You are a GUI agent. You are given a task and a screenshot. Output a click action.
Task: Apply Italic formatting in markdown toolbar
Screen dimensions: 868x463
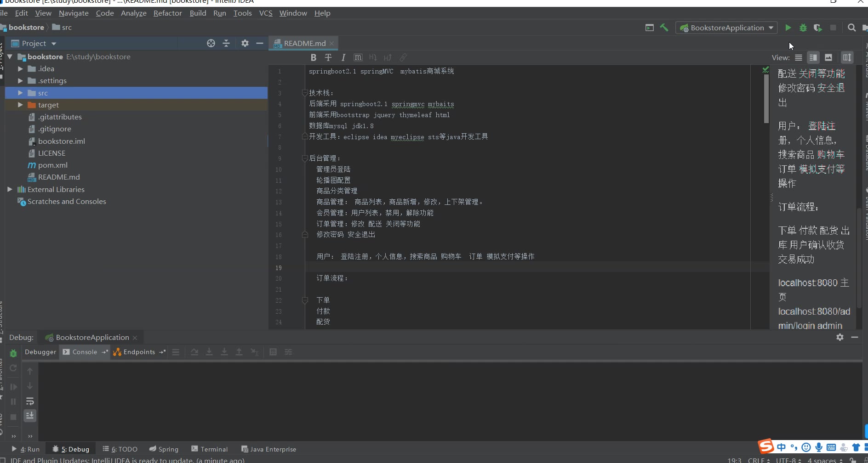[343, 57]
